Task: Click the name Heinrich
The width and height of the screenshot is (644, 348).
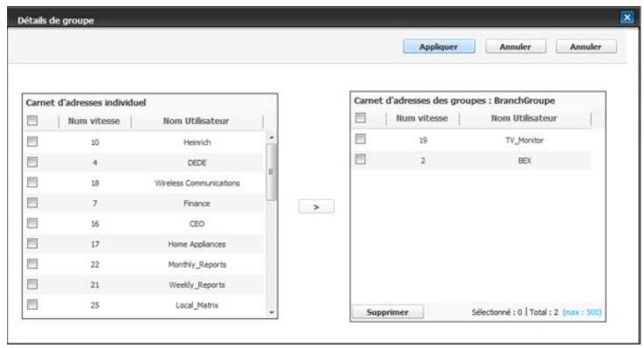Action: click(197, 143)
